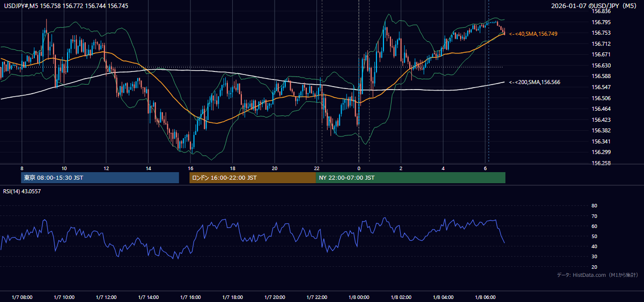The width and height of the screenshot is (644, 302).
Task: Click the 1/8 00:00 bottom date label
Action: 359,297
